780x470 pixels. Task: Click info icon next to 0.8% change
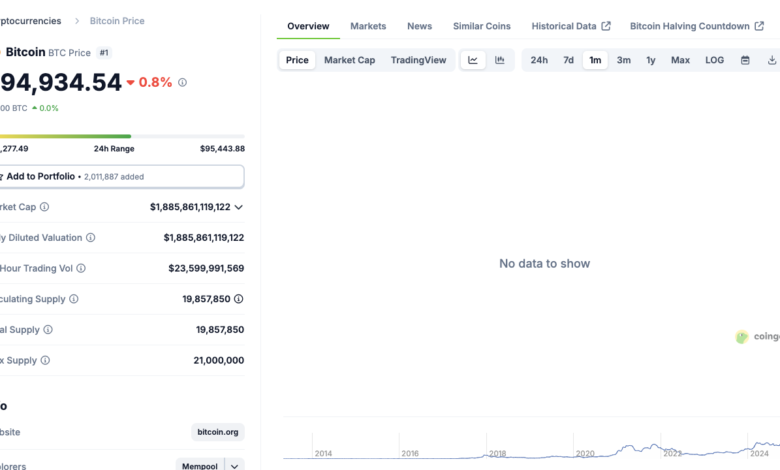click(x=183, y=83)
